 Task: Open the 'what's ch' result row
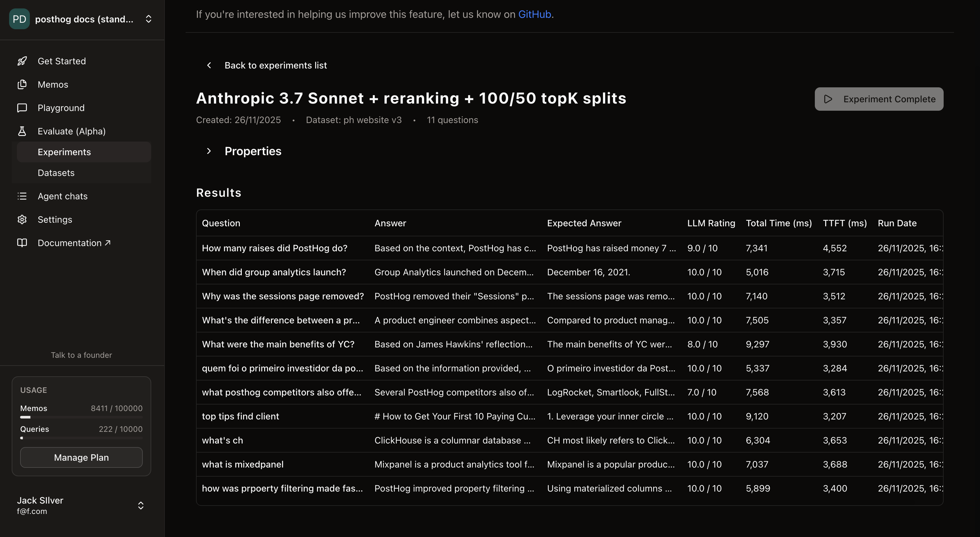[222, 440]
